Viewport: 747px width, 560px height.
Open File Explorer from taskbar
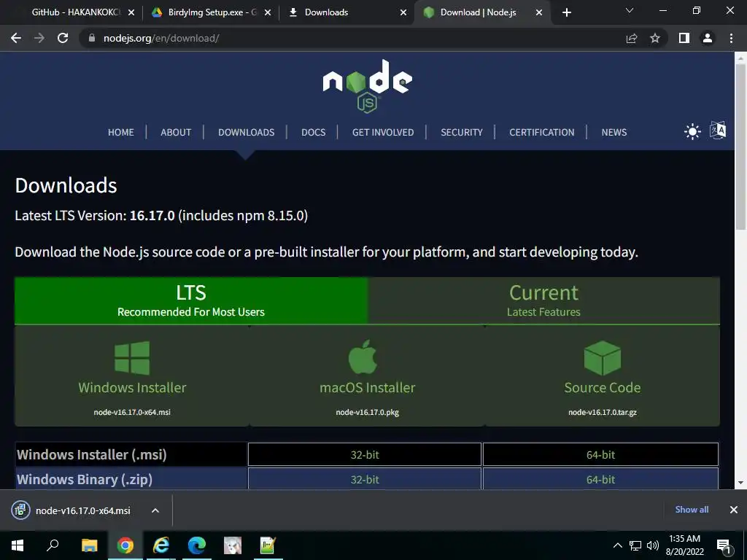(89, 545)
